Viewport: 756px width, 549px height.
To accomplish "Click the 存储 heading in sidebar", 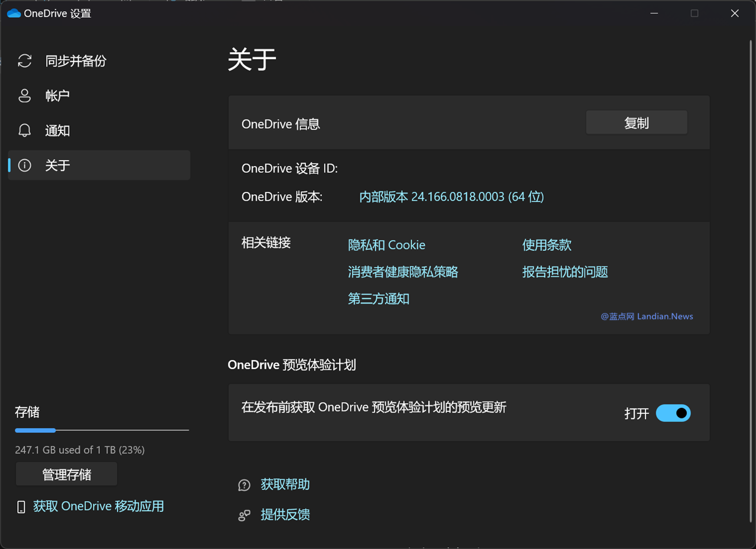I will coord(27,412).
